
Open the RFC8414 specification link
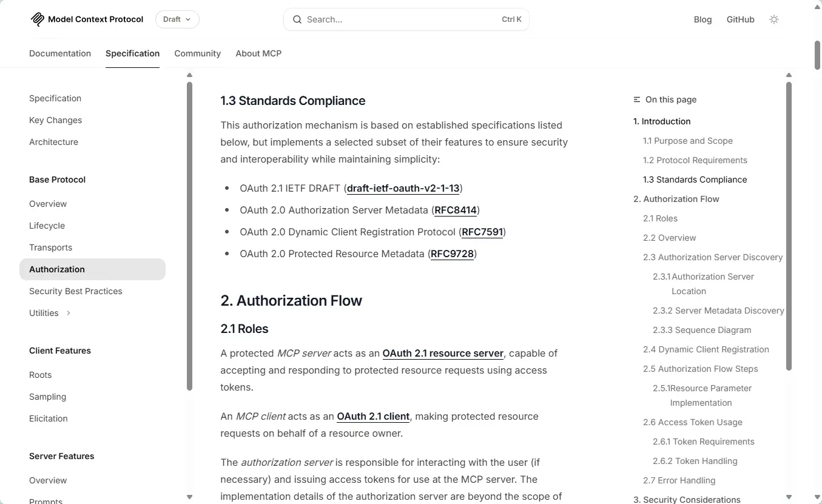pyautogui.click(x=456, y=210)
